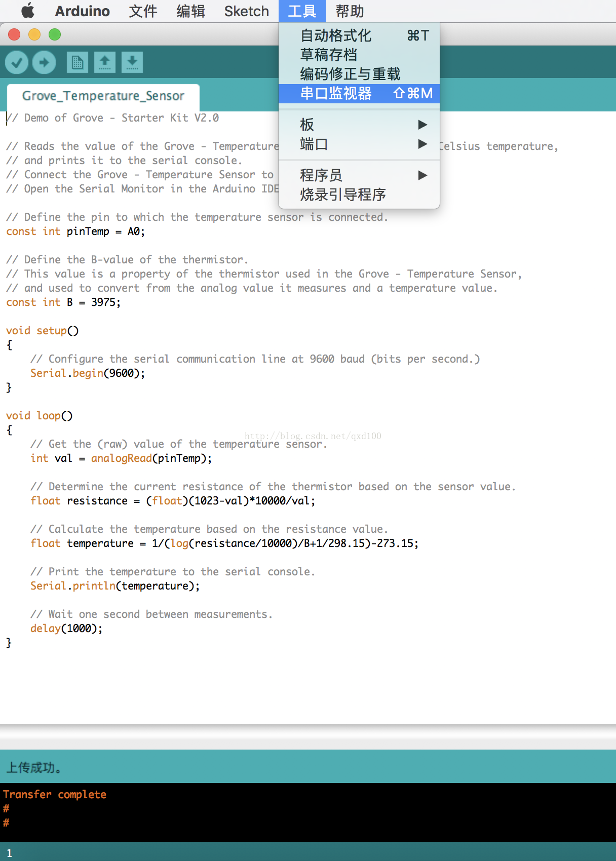Expand the 板 submenu

click(x=359, y=125)
